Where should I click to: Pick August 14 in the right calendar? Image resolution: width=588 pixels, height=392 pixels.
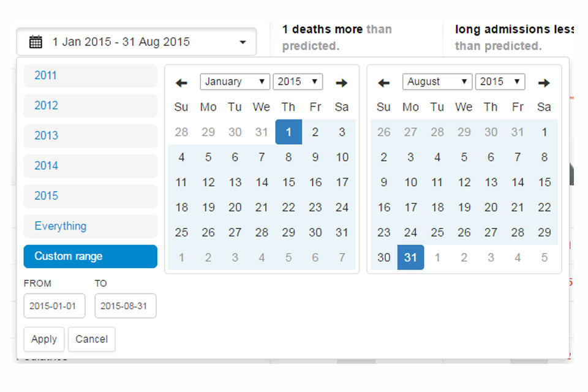point(518,183)
